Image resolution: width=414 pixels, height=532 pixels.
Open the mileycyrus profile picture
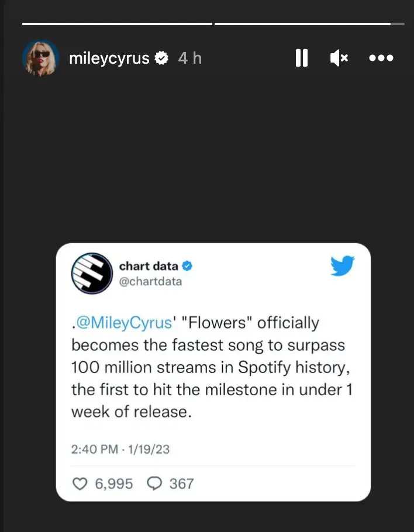(x=41, y=58)
